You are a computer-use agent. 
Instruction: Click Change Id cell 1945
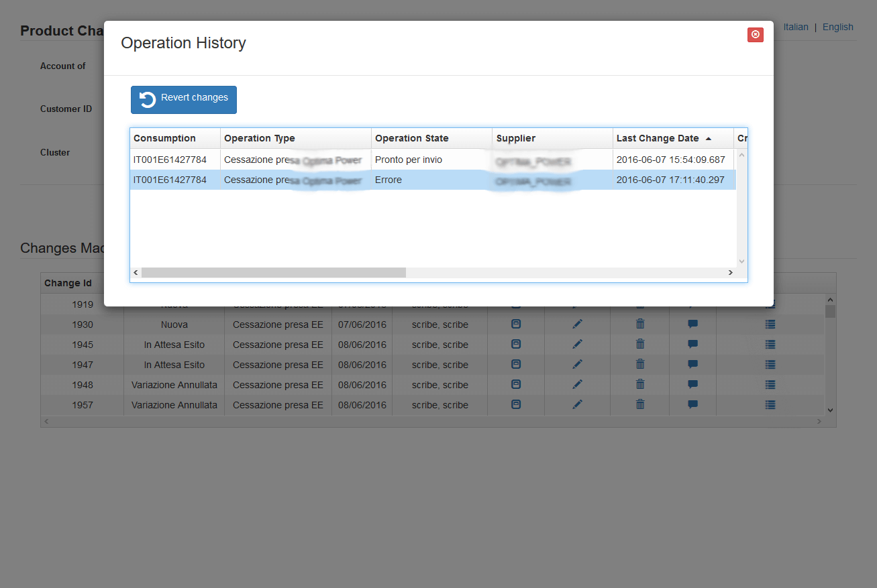83,345
